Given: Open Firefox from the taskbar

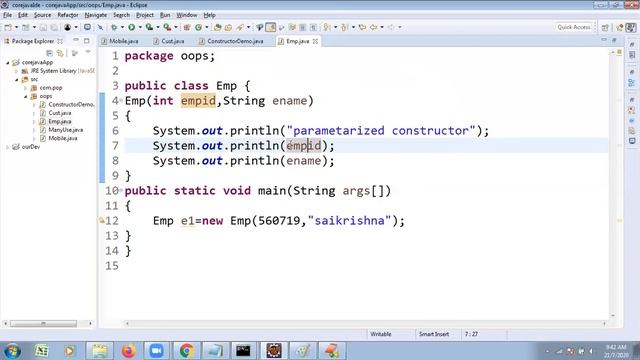Looking at the screenshot, I should pyautogui.click(x=128, y=351).
